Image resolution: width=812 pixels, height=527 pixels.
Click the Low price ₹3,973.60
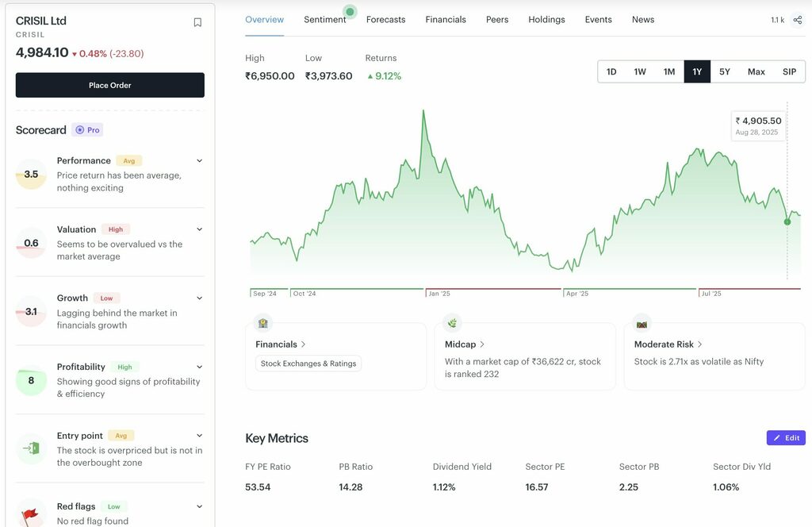(329, 76)
